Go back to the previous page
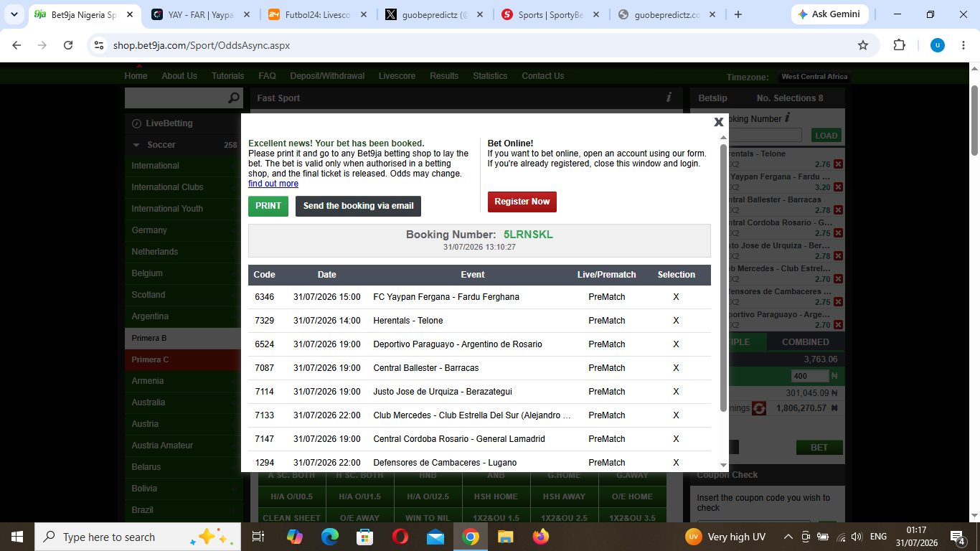This screenshot has height=551, width=980. [17, 45]
